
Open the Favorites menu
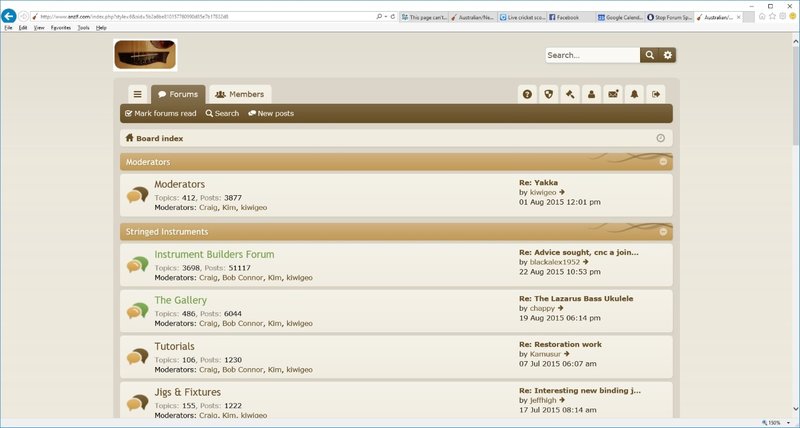coord(61,28)
